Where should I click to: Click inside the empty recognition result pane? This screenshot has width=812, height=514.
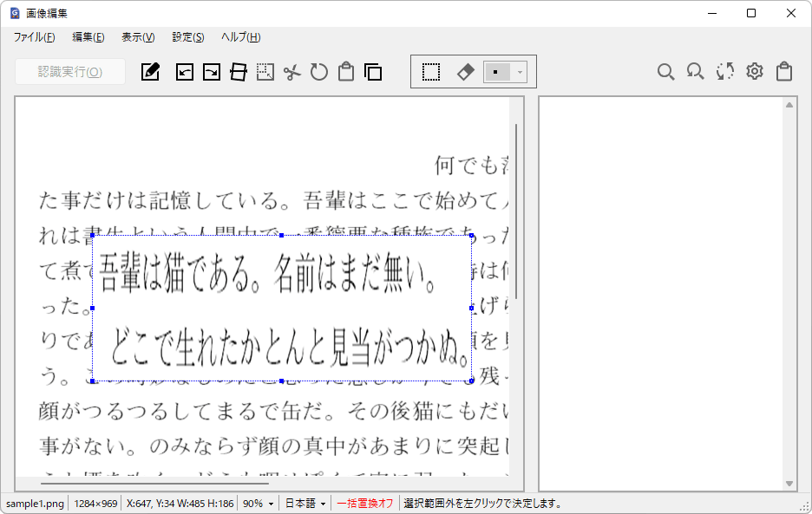(x=661, y=294)
